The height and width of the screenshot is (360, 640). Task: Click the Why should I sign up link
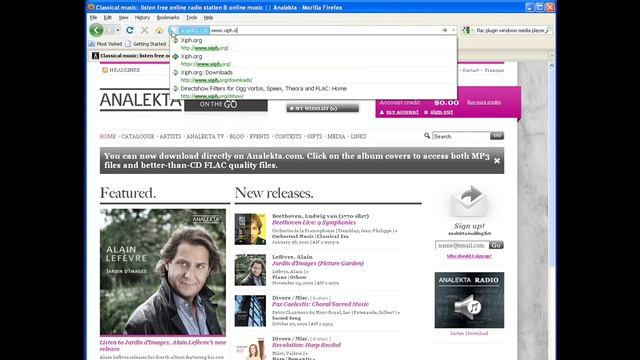[469, 256]
